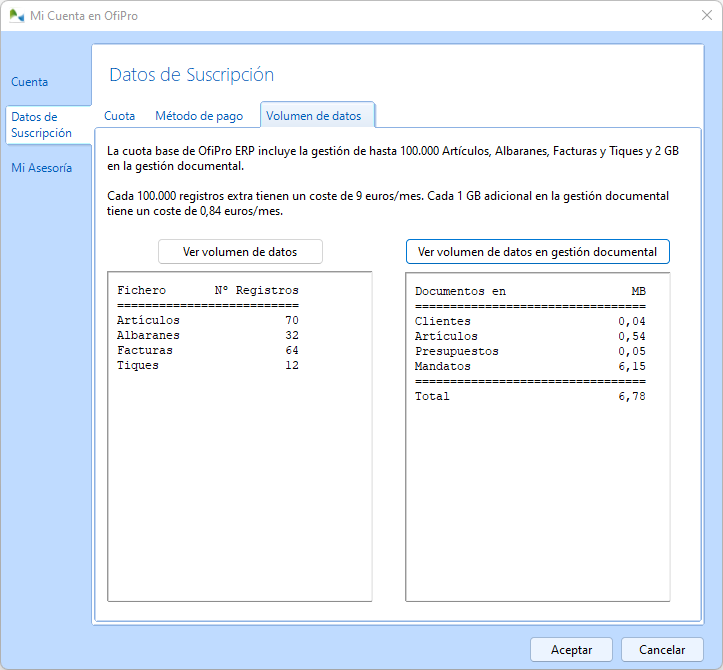This screenshot has width=723, height=670.
Task: Switch to the Cuota tab
Action: [x=120, y=116]
